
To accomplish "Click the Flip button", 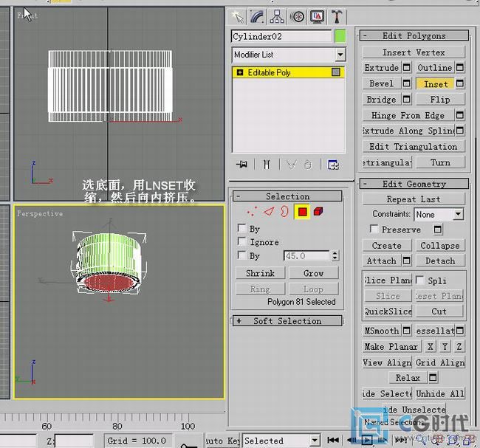I will click(x=440, y=100).
